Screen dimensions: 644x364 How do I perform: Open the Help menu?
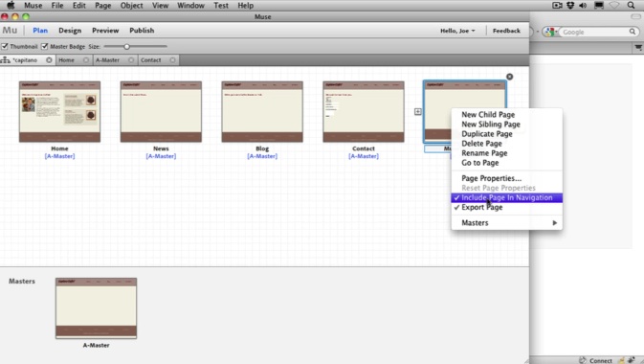[x=245, y=6]
